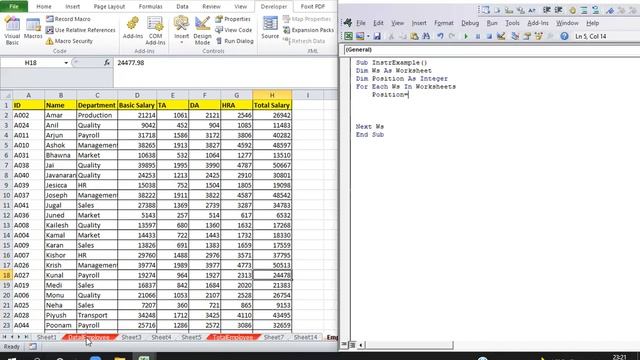
Task: Switch to the Page Layout tab
Action: click(109, 7)
